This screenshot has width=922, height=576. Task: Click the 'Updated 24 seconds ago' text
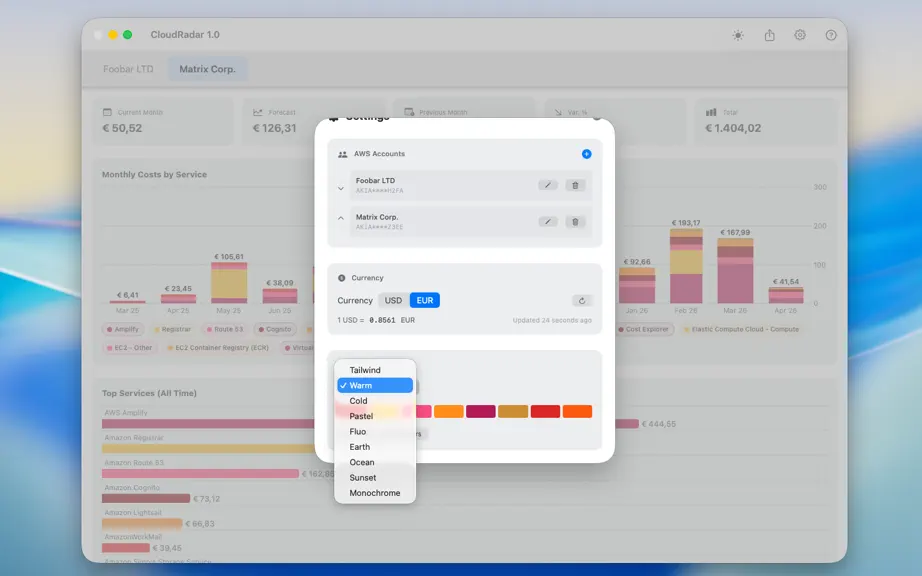tap(552, 320)
